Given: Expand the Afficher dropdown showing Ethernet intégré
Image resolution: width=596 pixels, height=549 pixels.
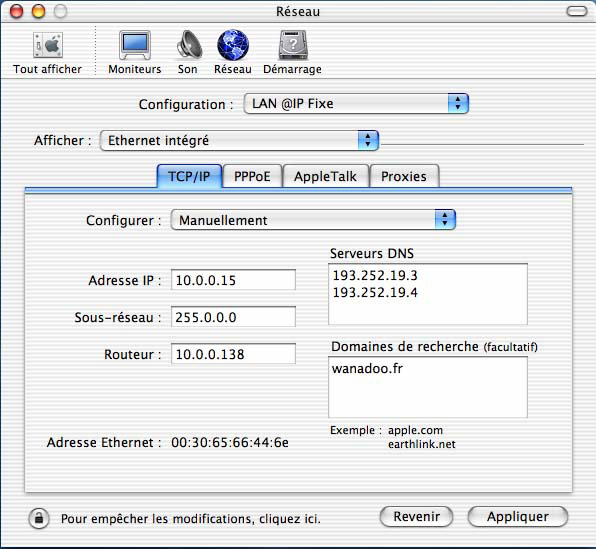Looking at the screenshot, I should coord(239,140).
